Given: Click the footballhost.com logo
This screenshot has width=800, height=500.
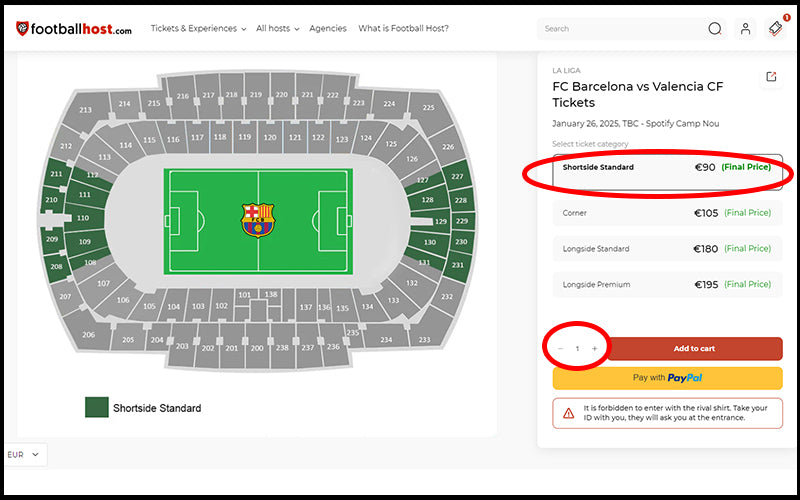Looking at the screenshot, I should pos(73,29).
